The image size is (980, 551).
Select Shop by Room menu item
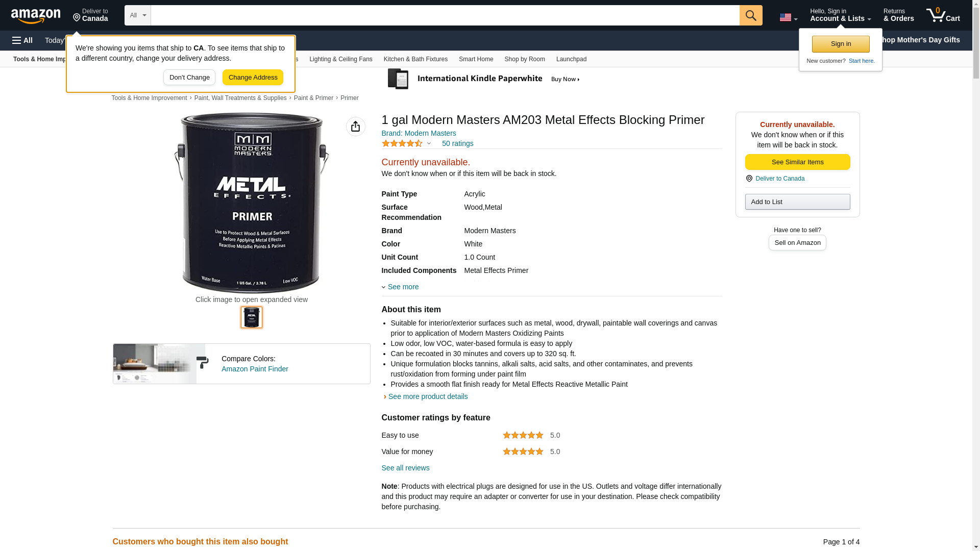point(524,59)
